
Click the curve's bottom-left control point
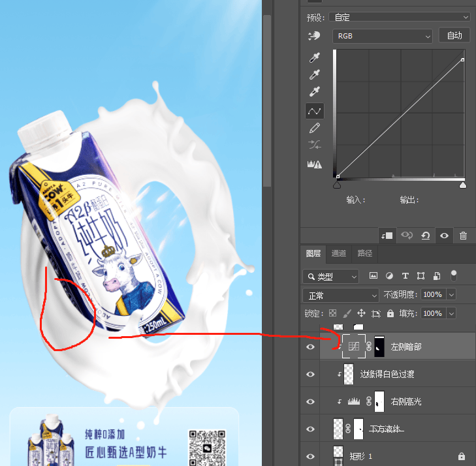click(338, 176)
